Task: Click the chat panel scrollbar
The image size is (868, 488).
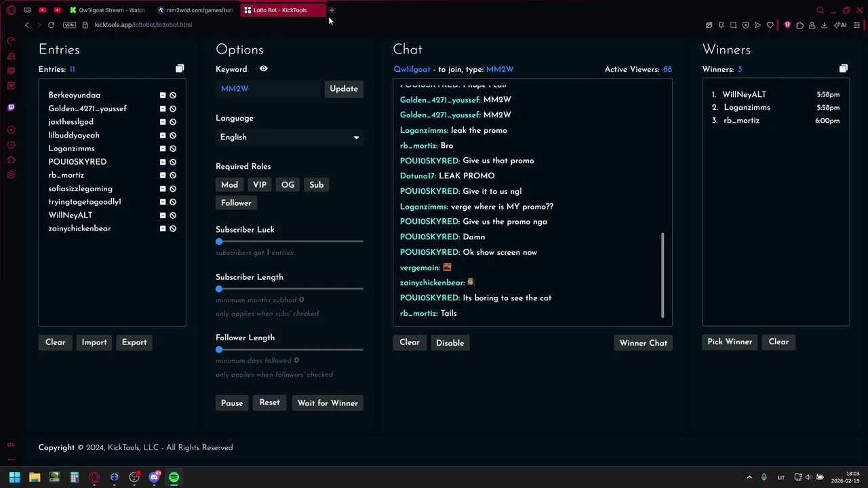Action: tap(663, 275)
